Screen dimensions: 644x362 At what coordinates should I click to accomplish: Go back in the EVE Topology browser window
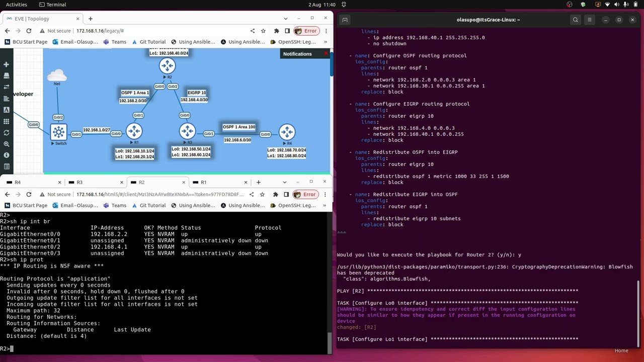[x=7, y=31]
